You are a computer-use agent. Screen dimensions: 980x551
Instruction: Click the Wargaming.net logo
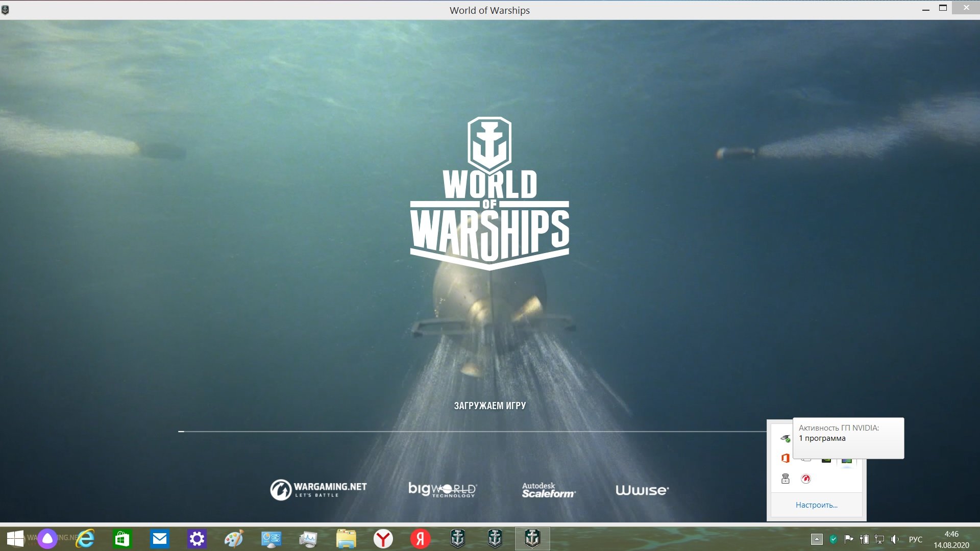pos(318,490)
